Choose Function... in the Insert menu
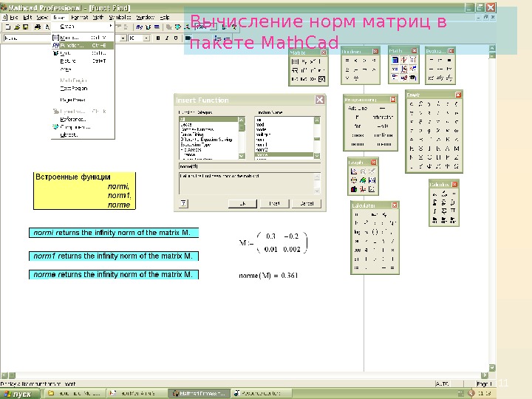Screen dimensions: 532x399 pyautogui.click(x=83, y=45)
